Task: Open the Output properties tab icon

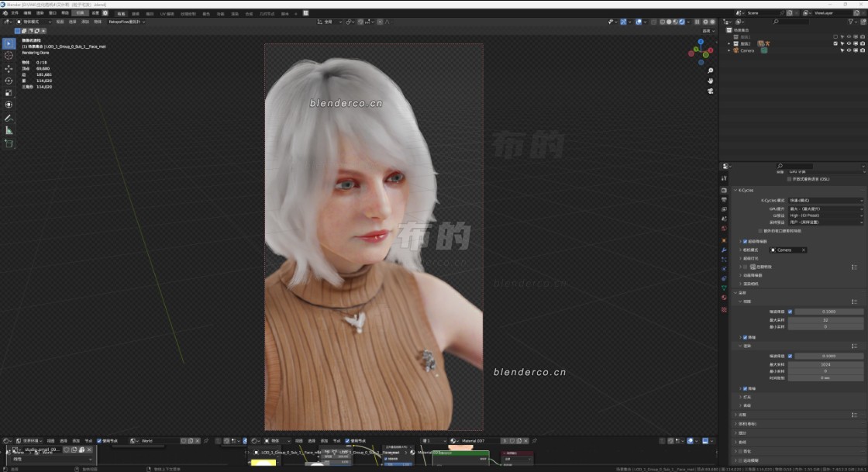Action: point(724,200)
